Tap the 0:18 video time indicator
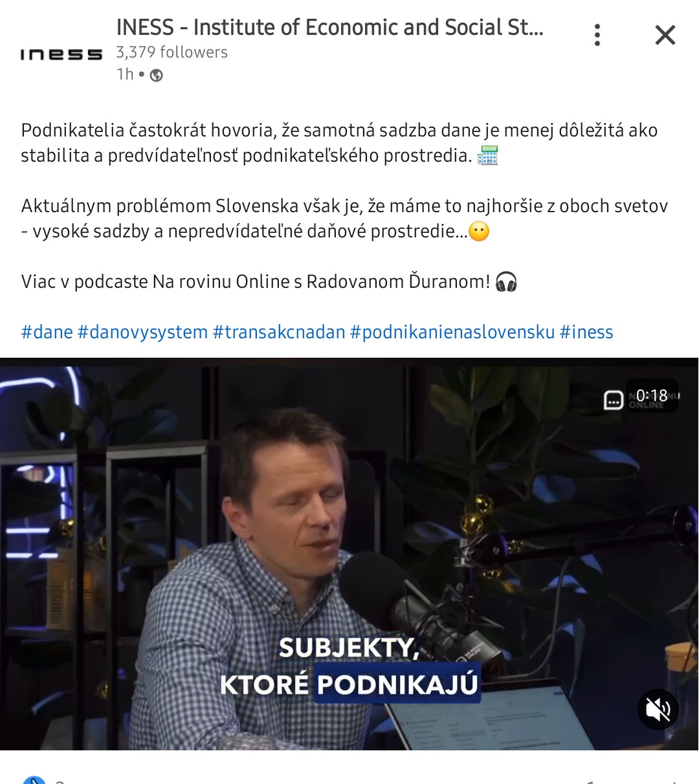The height and width of the screenshot is (784, 699). coord(652,395)
